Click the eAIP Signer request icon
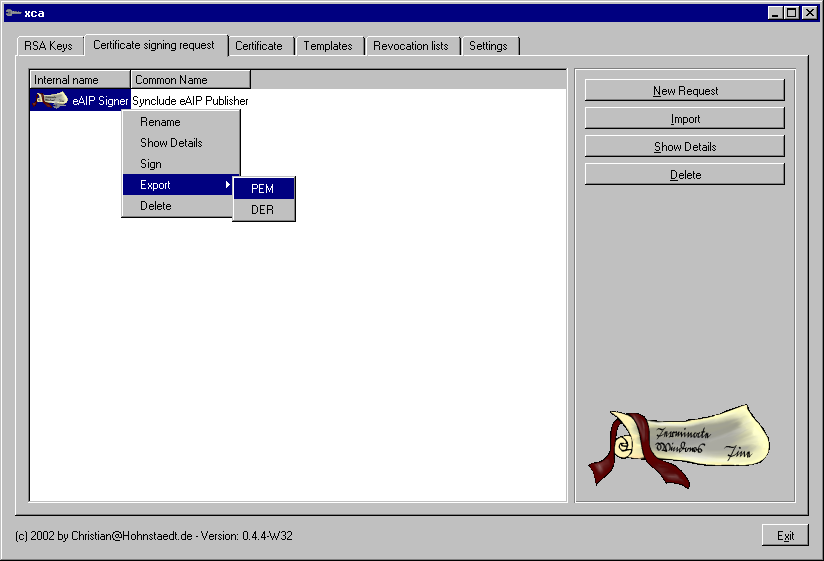Image resolution: width=824 pixels, height=561 pixels. 50,100
